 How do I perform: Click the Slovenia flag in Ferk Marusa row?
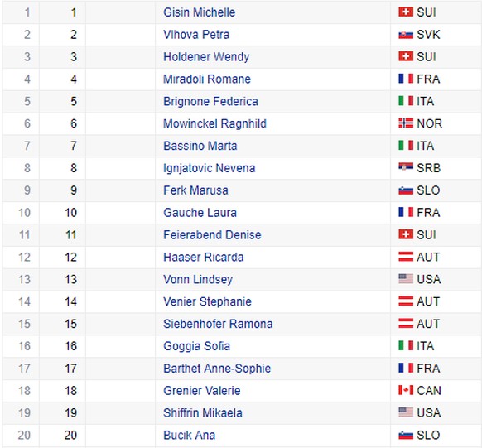(x=406, y=190)
